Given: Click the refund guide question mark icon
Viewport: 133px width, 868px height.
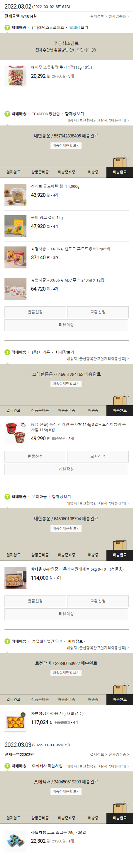Looking at the screenshot, I should [94, 50].
